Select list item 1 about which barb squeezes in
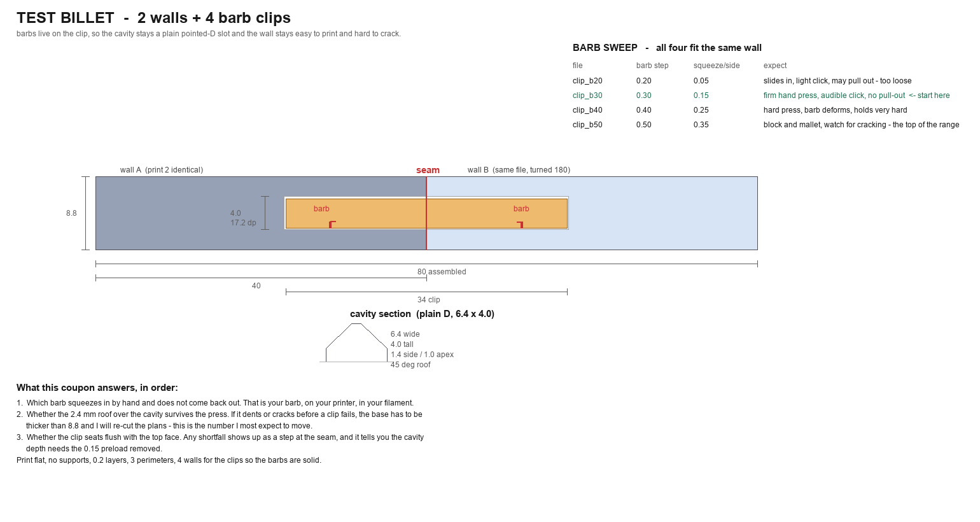This screenshot has width=980, height=522. (215, 403)
